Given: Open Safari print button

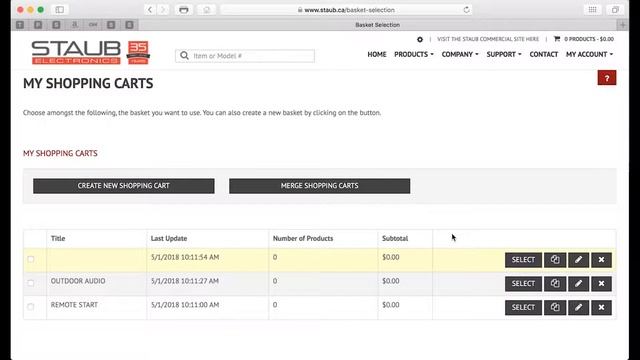Looking at the screenshot, I should tap(184, 10).
